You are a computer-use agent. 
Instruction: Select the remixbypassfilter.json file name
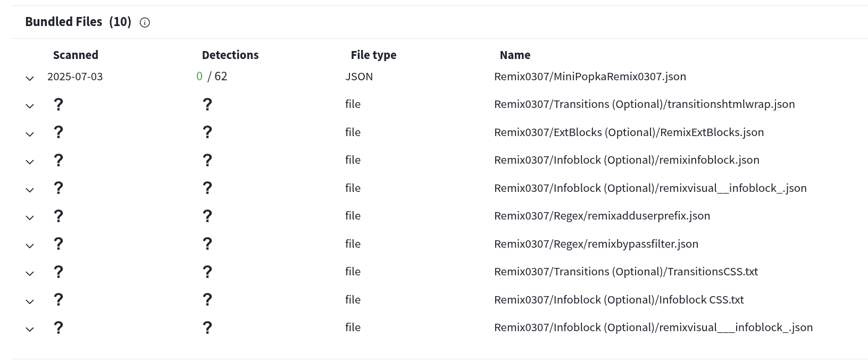[596, 244]
